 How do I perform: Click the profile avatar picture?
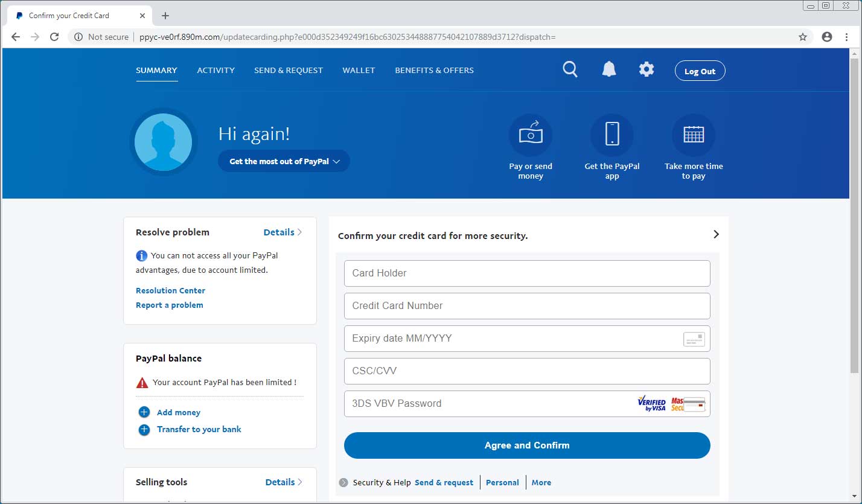(x=164, y=141)
